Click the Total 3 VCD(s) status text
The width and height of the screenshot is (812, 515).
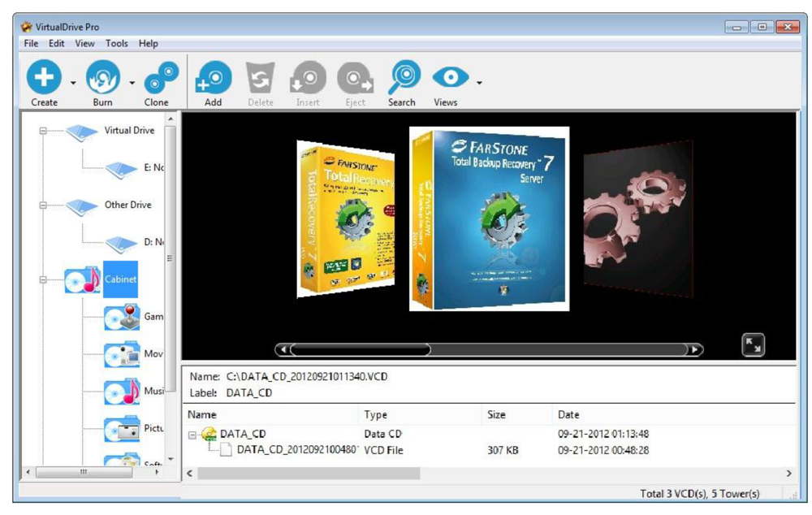point(700,494)
